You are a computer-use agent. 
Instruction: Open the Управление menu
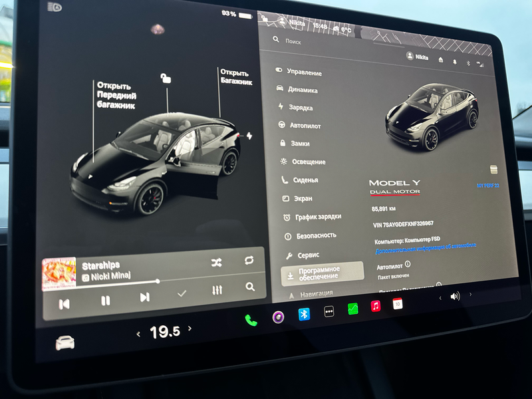299,72
